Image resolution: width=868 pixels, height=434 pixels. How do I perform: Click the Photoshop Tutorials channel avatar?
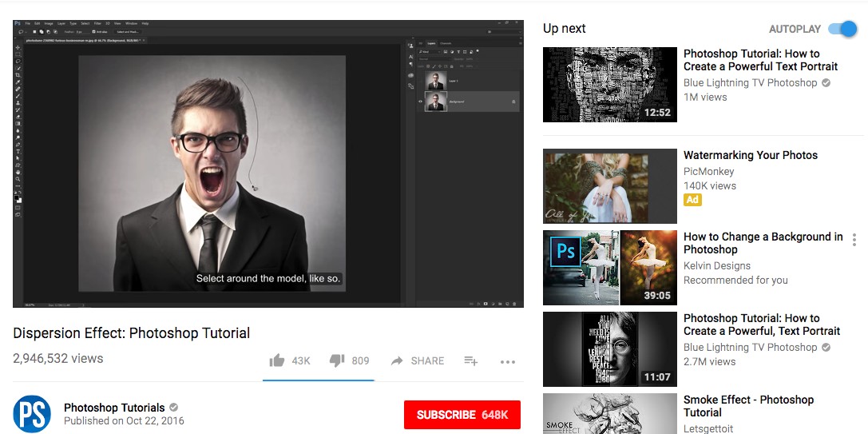[x=32, y=414]
